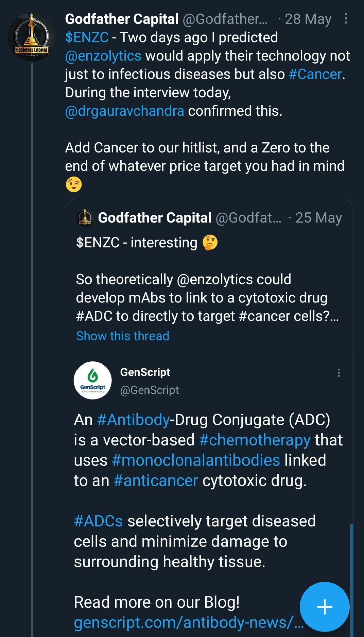Tap the #Cancer hashtag
Viewport: 364px width, 637px height.
pos(315,74)
